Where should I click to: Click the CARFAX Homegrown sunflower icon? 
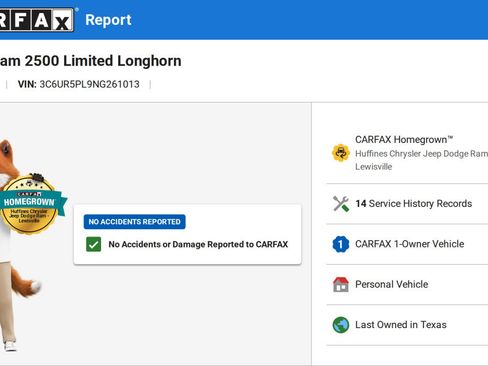point(341,153)
